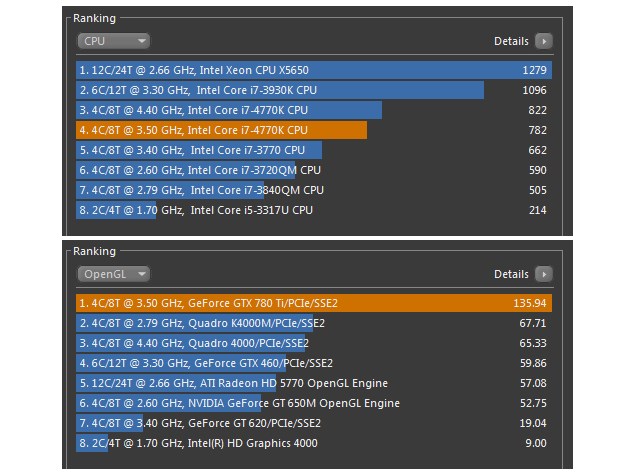Select the Intel Core i7-3930K CPU row
Viewport: 635px width, 475px height.
(x=314, y=90)
